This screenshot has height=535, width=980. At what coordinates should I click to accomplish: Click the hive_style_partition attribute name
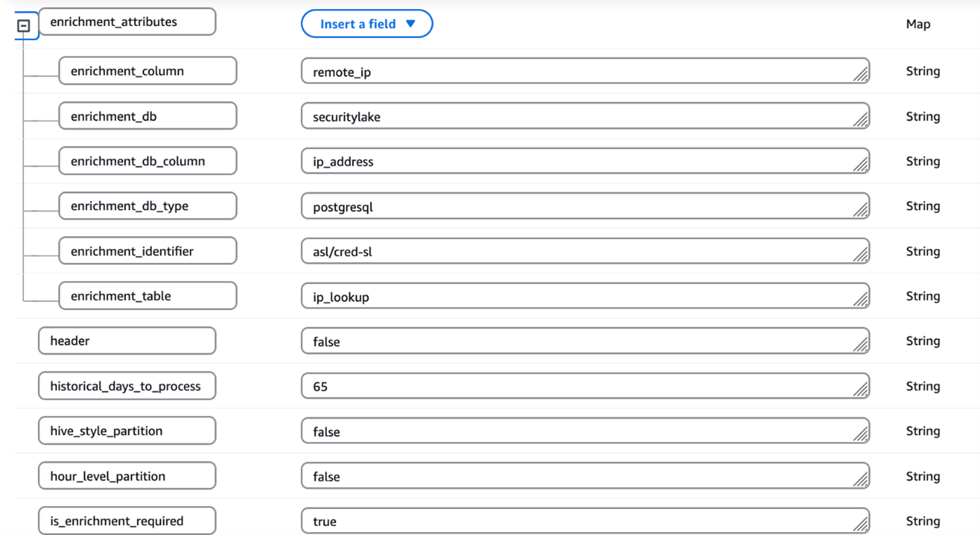127,431
